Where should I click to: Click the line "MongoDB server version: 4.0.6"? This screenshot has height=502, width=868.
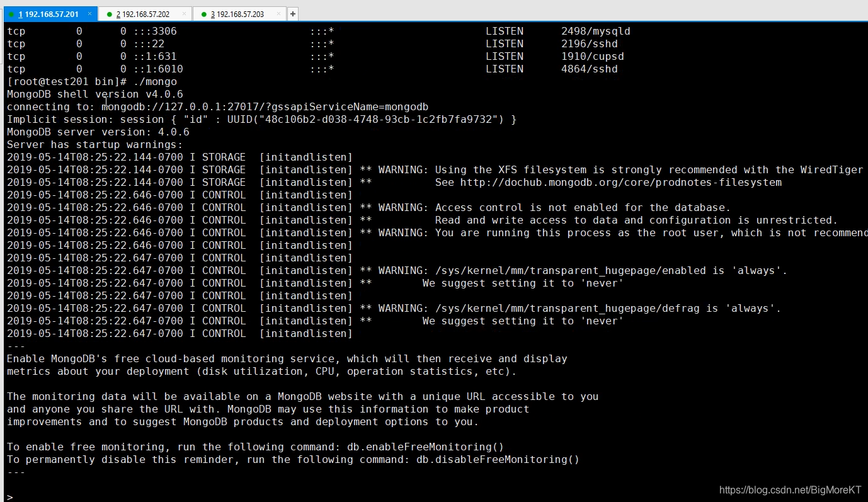(98, 132)
